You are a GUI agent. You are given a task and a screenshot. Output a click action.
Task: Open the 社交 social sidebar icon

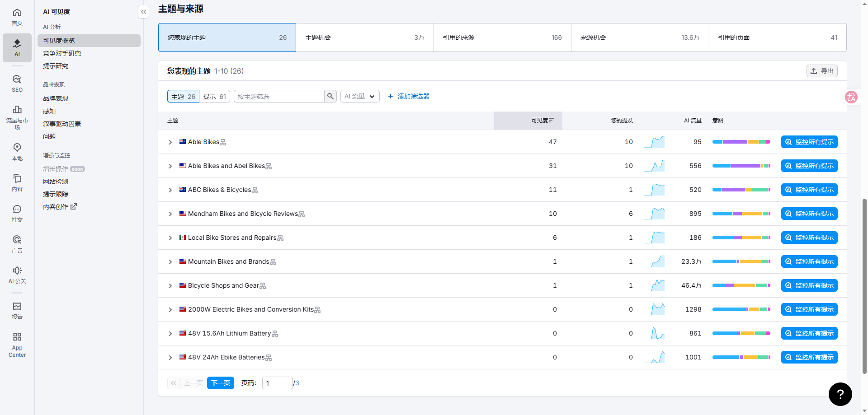point(17,213)
